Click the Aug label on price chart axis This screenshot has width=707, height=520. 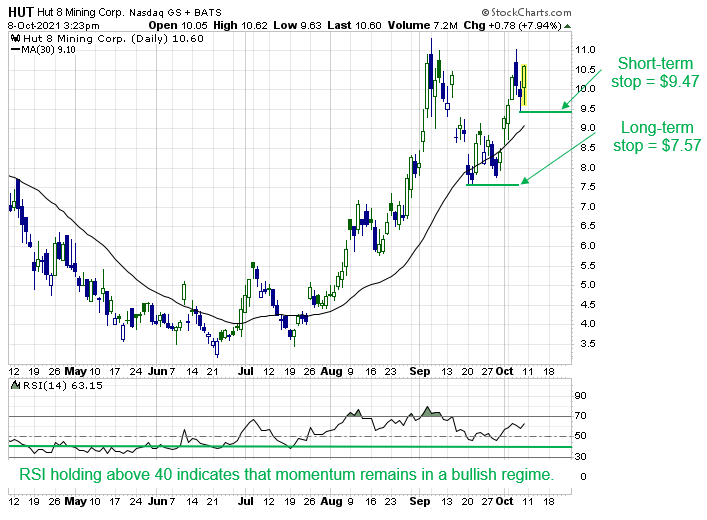pos(331,372)
